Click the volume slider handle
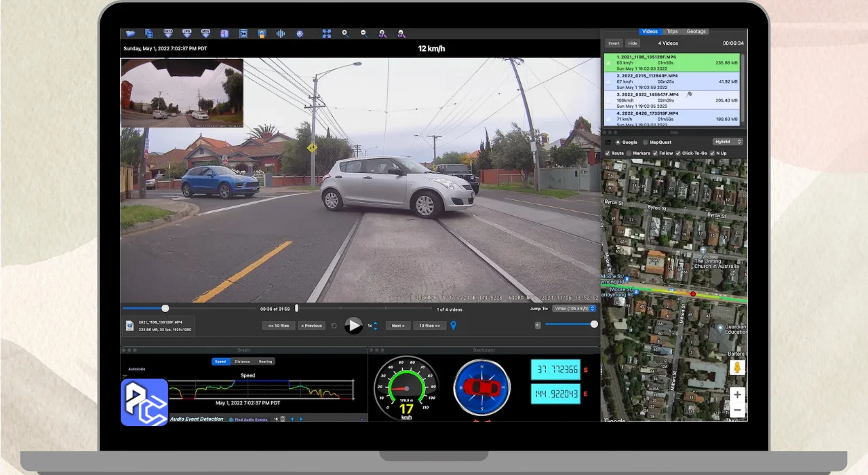Screen dimensions: 868x475 594,324
